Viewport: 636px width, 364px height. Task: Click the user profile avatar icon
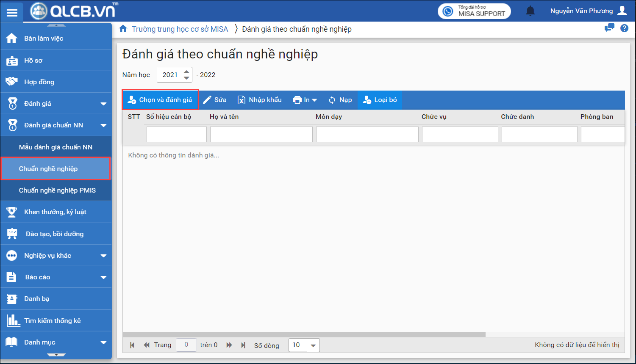(x=622, y=11)
